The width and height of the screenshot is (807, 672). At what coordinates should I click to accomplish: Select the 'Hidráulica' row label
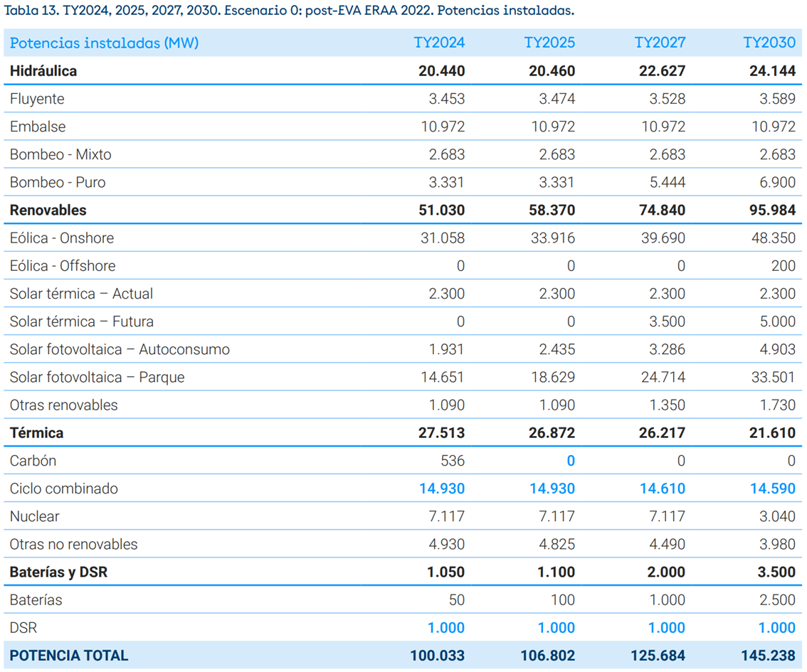43,71
